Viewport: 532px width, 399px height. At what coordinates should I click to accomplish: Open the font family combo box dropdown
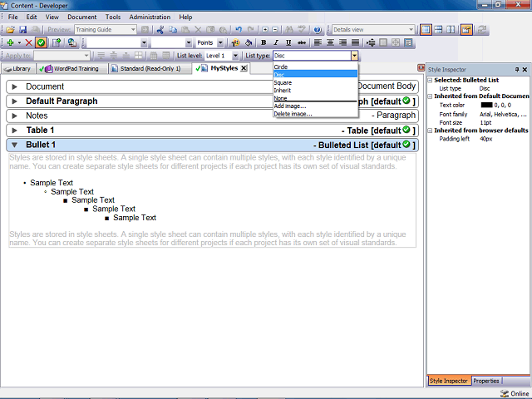(144, 42)
